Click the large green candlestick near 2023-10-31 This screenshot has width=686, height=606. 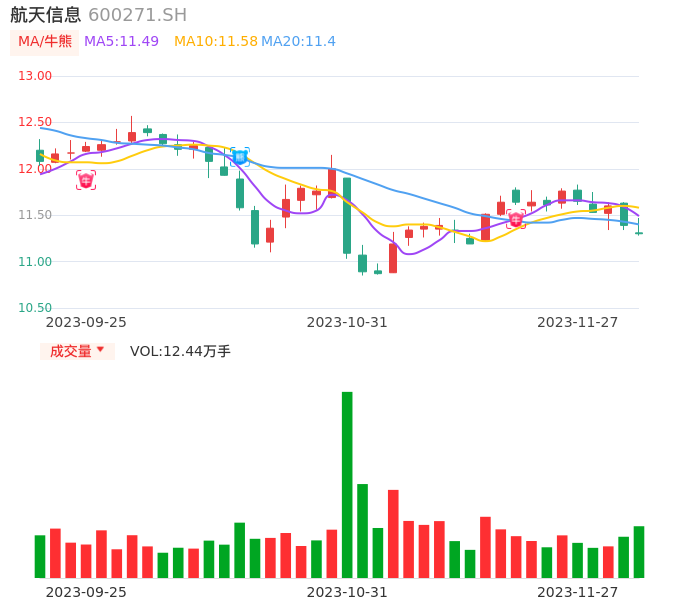(347, 215)
